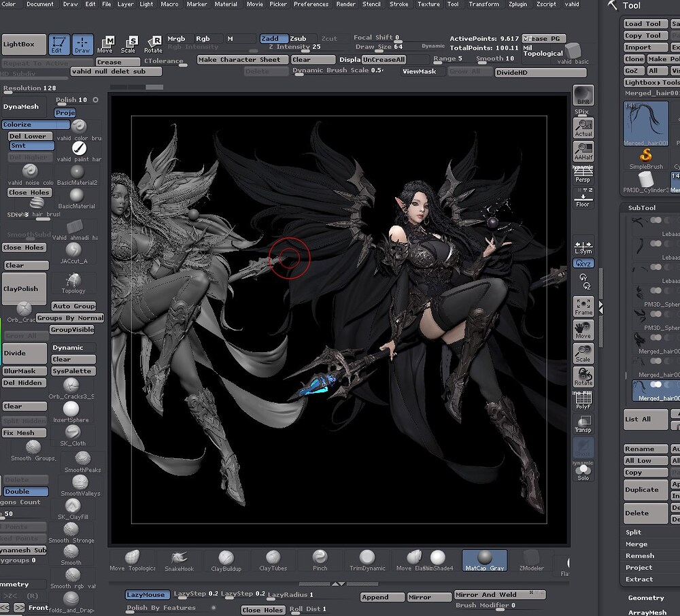Viewport: 680px width, 616px height.
Task: Toggle the Floor grid
Action: click(x=583, y=199)
